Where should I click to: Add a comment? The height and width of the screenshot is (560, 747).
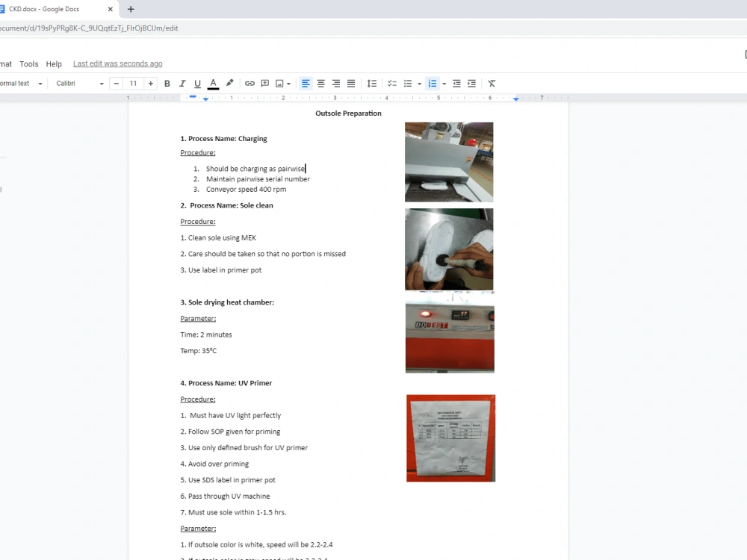click(x=264, y=83)
